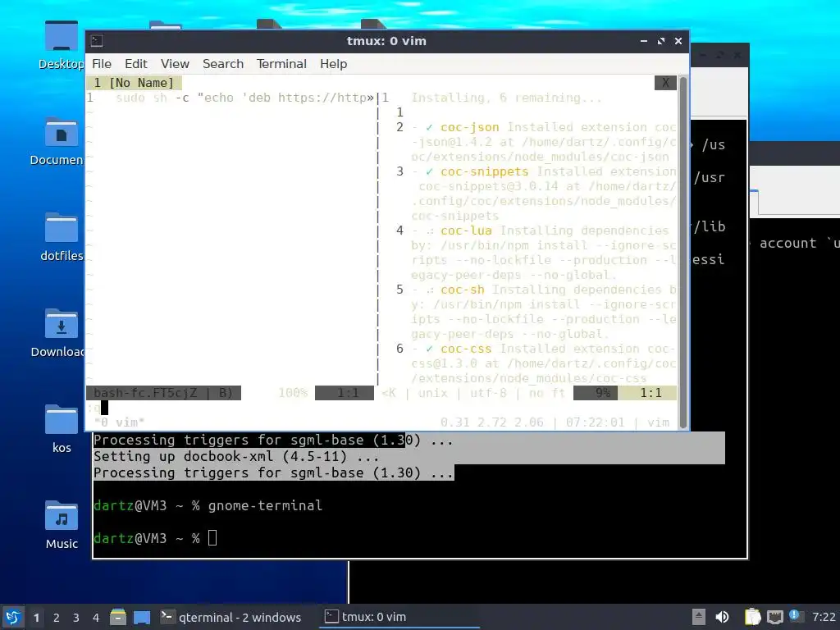
Task: Open the Lubuntu application menu in taskbar
Action: pyautogui.click(x=13, y=617)
